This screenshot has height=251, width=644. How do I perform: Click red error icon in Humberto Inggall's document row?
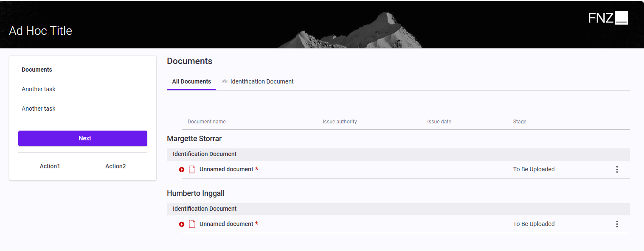(182, 224)
